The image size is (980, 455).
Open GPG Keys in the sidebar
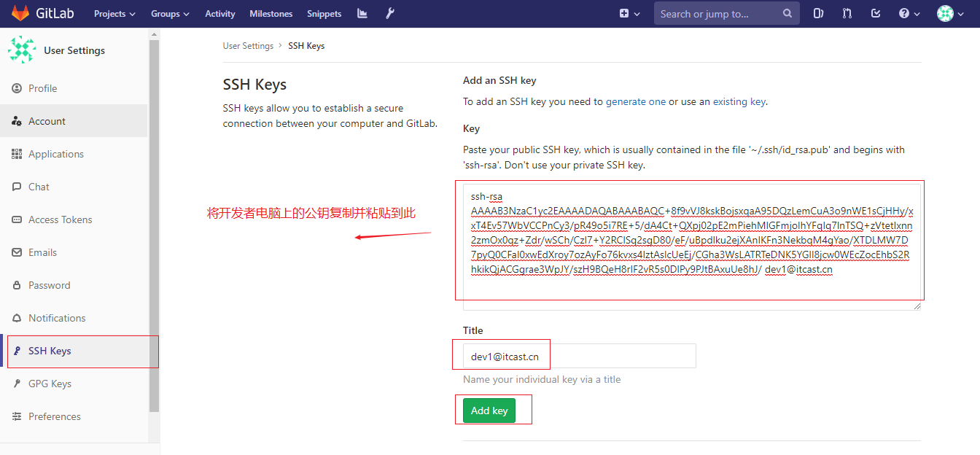point(74,384)
